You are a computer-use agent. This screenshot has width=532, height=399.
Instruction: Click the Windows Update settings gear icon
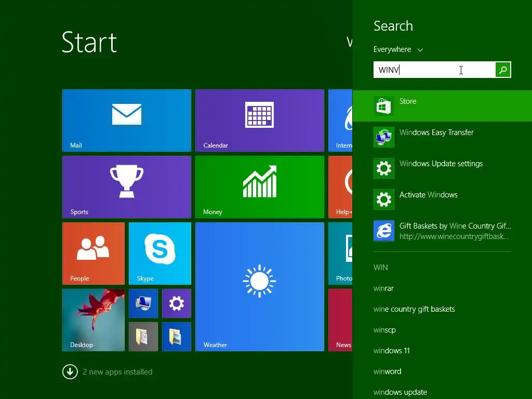[384, 168]
